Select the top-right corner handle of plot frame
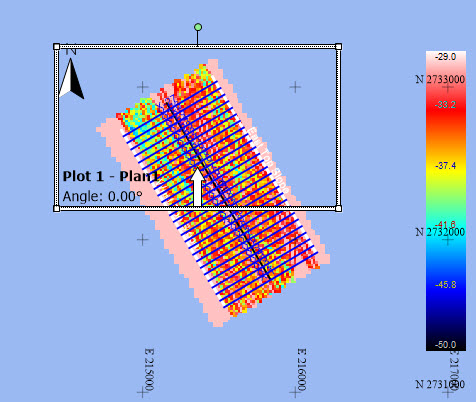Image resolution: width=476 pixels, height=402 pixels. 338,47
